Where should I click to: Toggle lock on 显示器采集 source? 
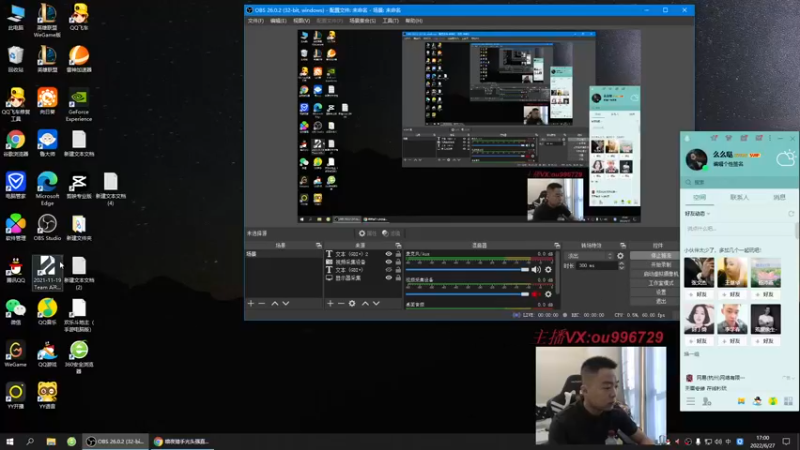coord(398,278)
